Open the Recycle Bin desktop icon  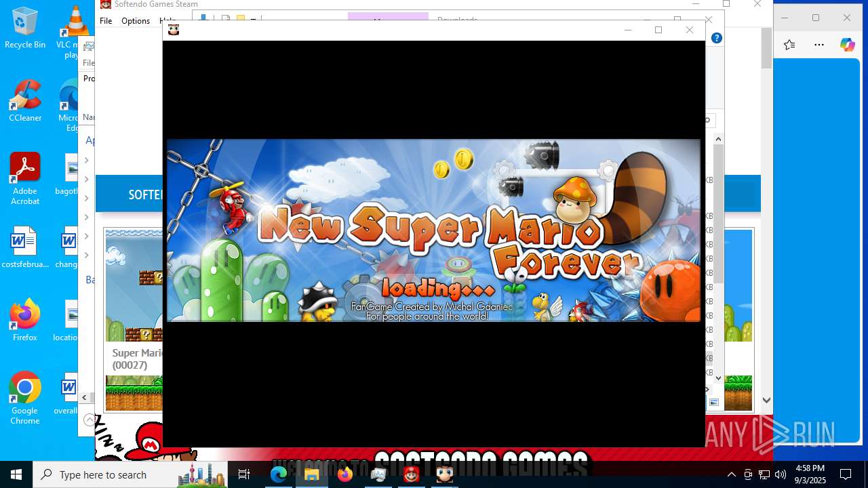(24, 28)
